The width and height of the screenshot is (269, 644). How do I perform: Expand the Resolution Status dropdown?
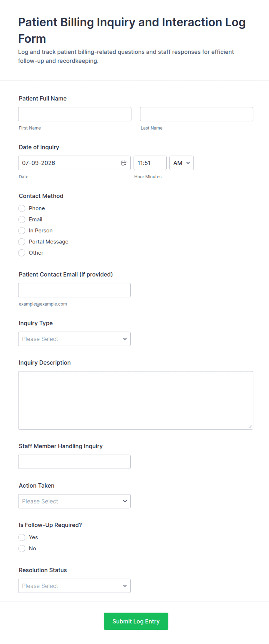74,586
